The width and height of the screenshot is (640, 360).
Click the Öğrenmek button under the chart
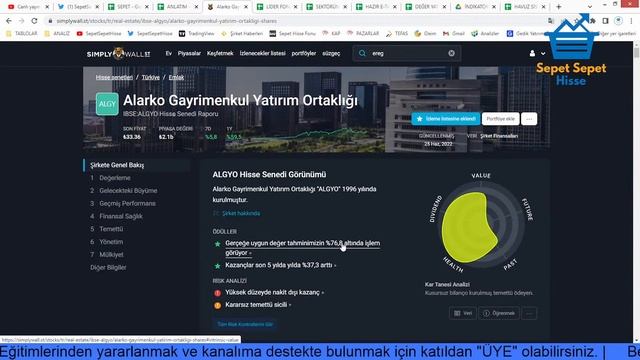click(499, 313)
